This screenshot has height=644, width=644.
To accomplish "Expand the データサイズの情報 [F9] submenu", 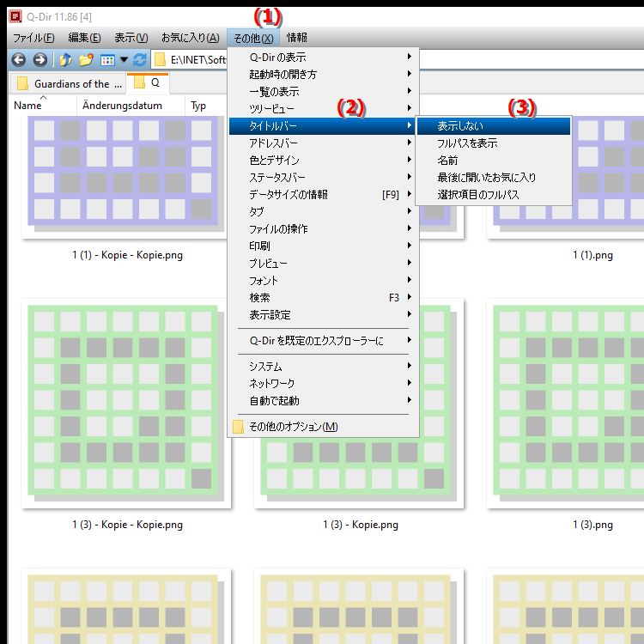I will tap(323, 195).
